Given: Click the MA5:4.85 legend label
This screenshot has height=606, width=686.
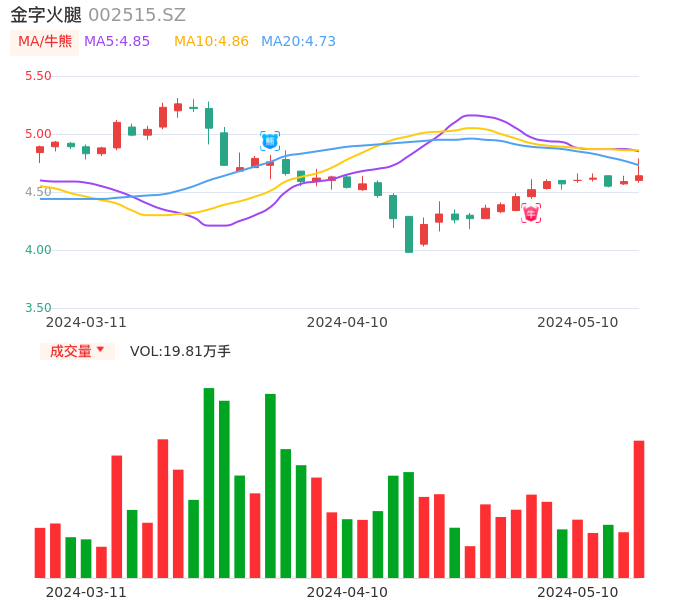Looking at the screenshot, I should [x=117, y=42].
